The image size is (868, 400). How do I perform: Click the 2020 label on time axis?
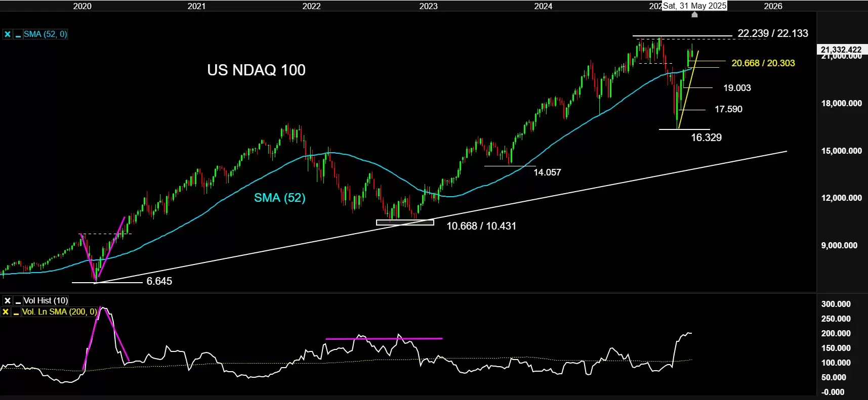click(x=82, y=6)
